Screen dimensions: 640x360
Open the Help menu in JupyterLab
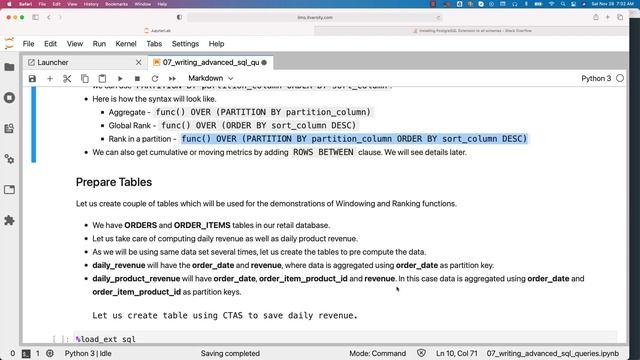pyautogui.click(x=216, y=44)
